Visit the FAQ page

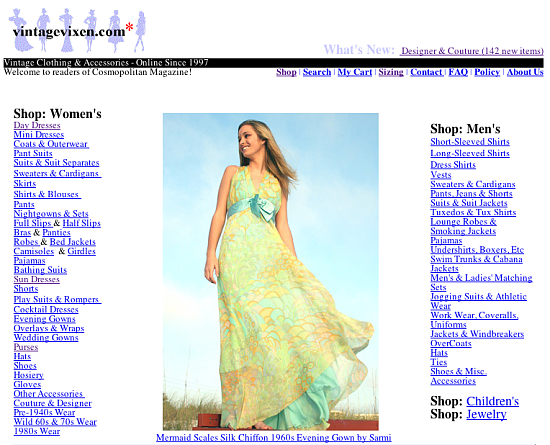458,72
